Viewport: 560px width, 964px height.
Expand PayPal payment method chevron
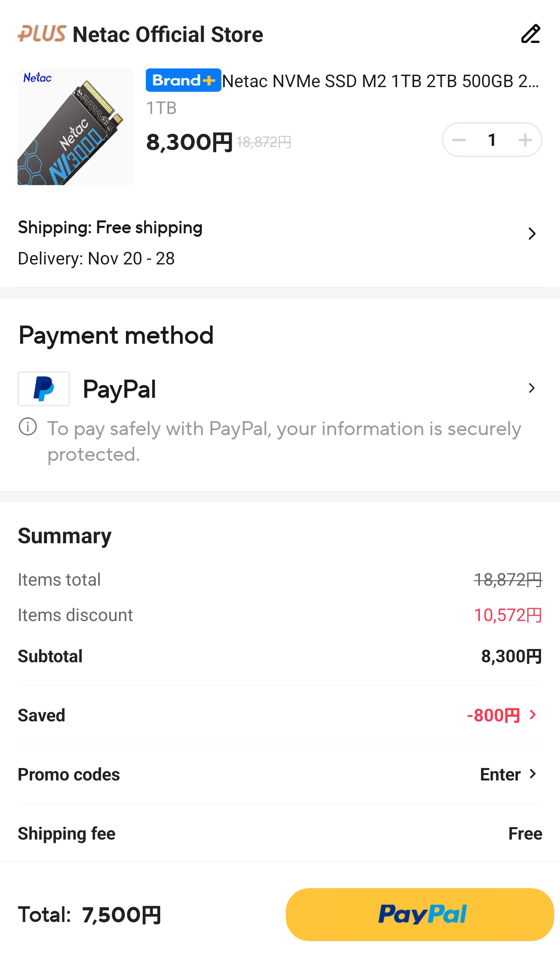(x=532, y=388)
